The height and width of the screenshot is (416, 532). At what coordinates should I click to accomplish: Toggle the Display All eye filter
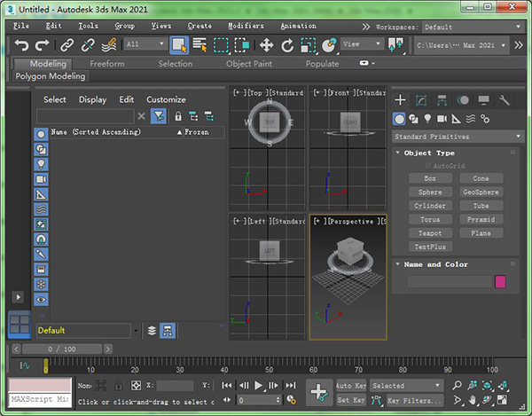click(x=41, y=299)
